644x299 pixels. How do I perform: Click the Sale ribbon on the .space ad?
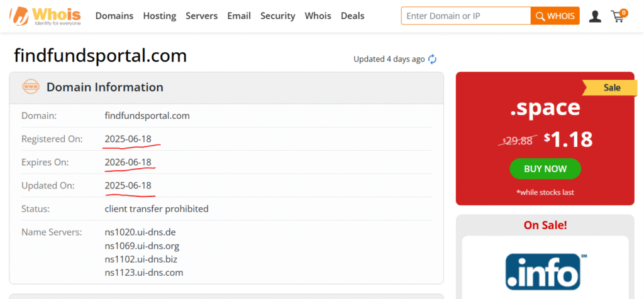click(x=611, y=87)
